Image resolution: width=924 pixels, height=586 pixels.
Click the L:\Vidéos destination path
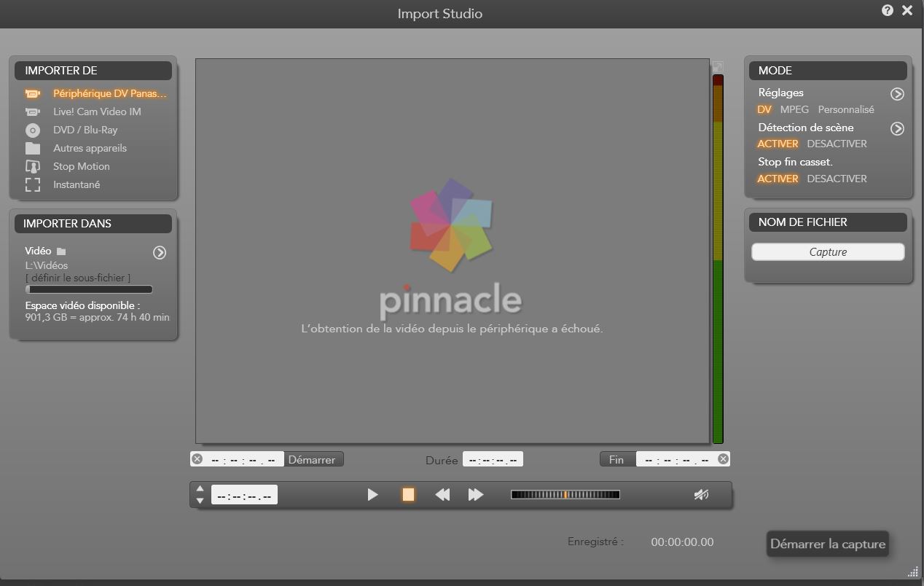[x=47, y=265]
